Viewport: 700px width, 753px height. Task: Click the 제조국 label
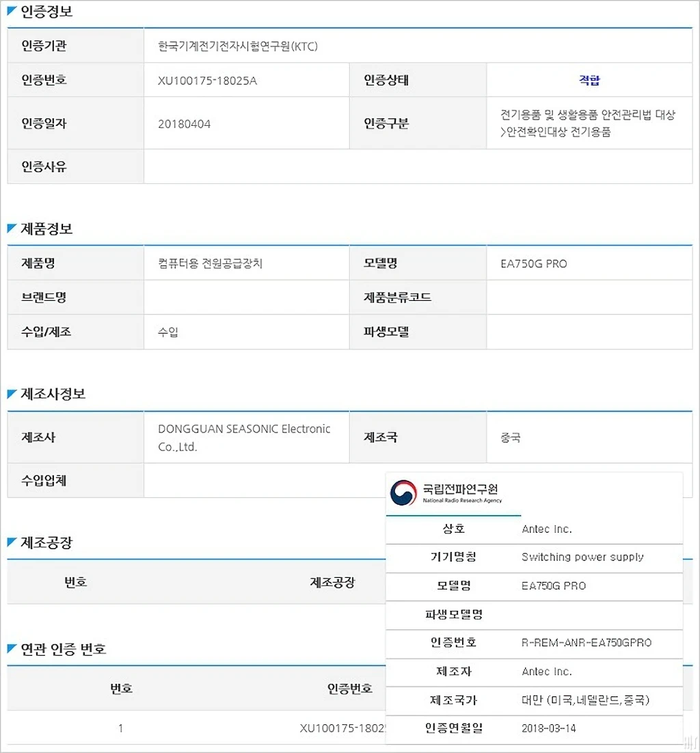click(x=380, y=437)
